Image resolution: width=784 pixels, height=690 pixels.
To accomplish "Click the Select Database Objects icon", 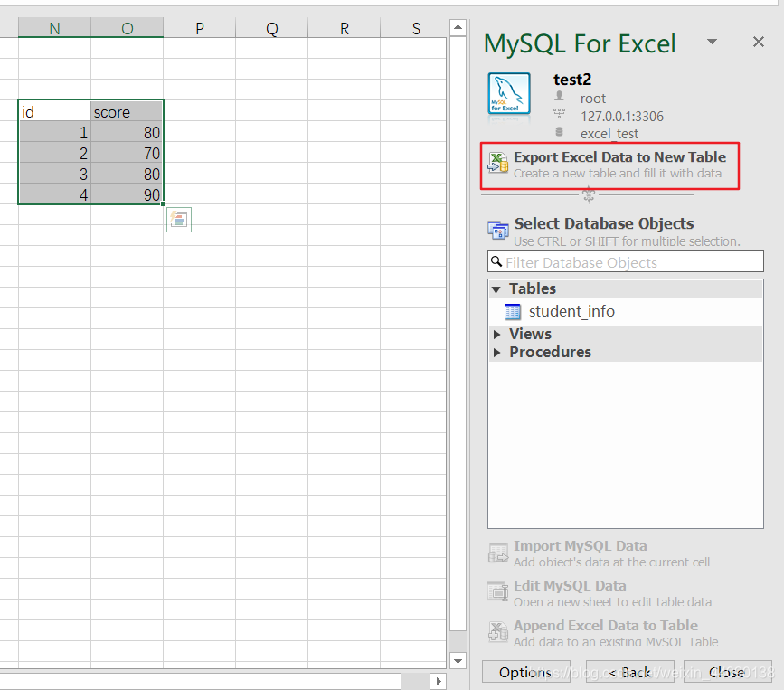I will (498, 231).
